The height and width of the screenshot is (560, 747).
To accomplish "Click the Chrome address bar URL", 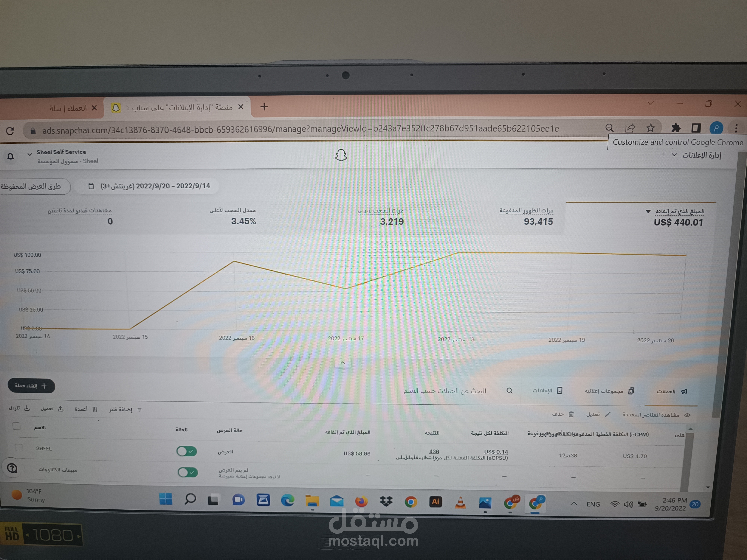I will click(x=300, y=129).
